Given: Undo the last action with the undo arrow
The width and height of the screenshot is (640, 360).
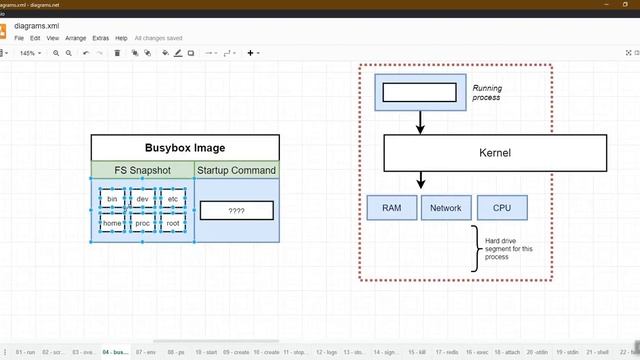Looking at the screenshot, I should 86,53.
